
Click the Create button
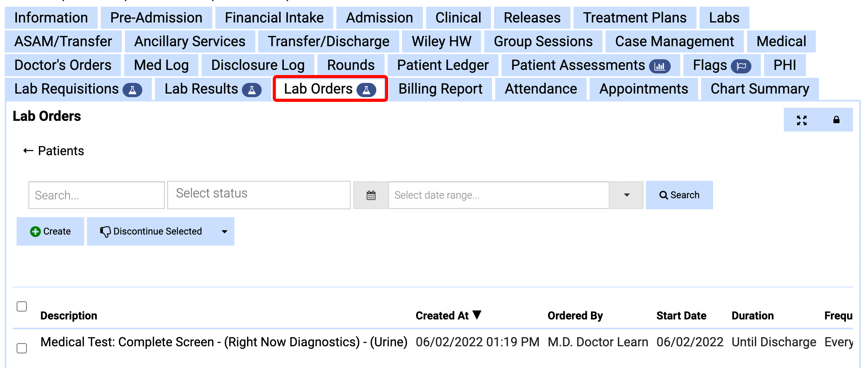[51, 231]
